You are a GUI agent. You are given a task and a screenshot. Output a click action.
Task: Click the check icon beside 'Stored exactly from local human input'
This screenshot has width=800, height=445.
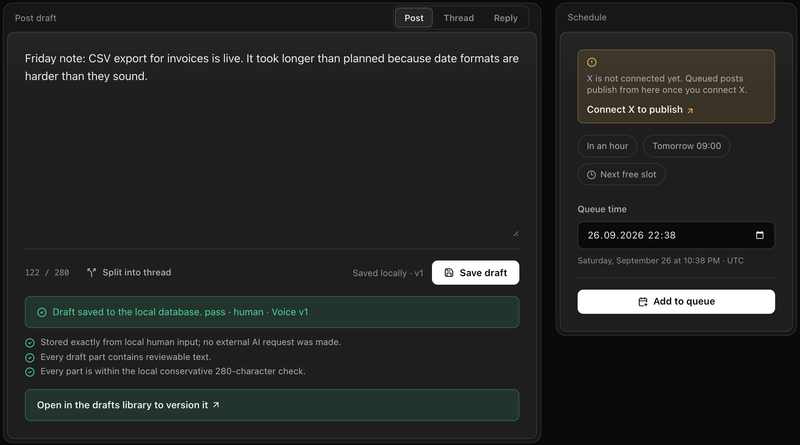pyautogui.click(x=30, y=342)
